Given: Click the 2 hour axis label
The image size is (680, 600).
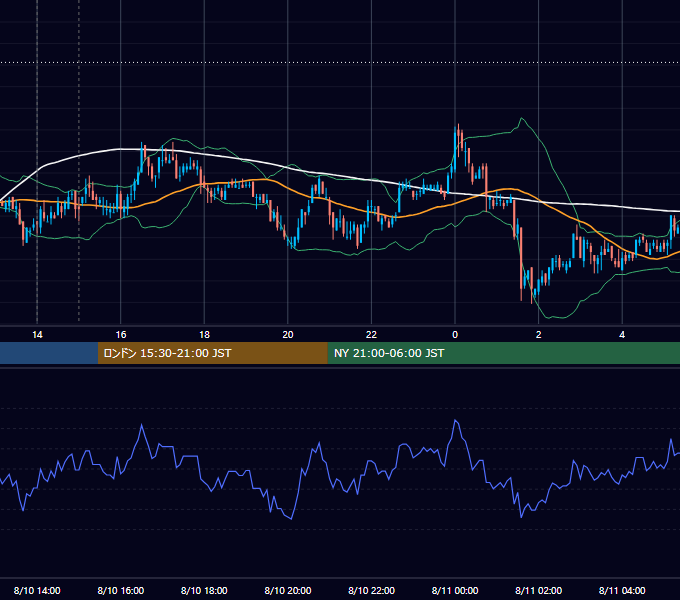Looking at the screenshot, I should click(539, 334).
